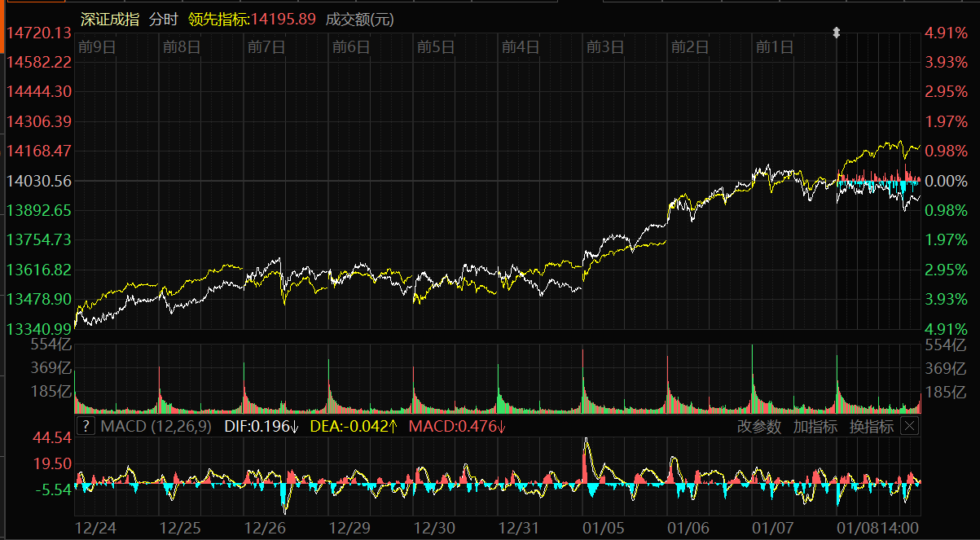Click the 14030.56 baseline price label
Screen dimensions: 980x540
[x=38, y=180]
